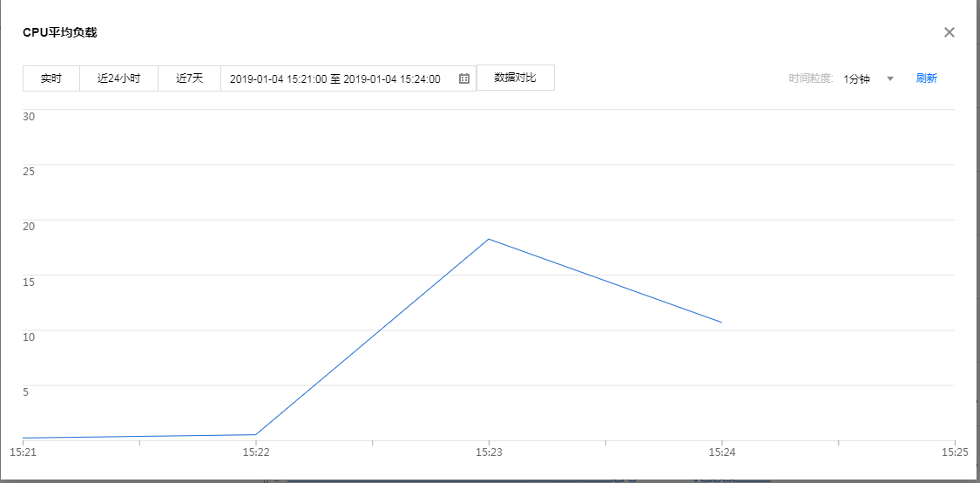
Task: Select the 近7天 time range
Action: 189,78
